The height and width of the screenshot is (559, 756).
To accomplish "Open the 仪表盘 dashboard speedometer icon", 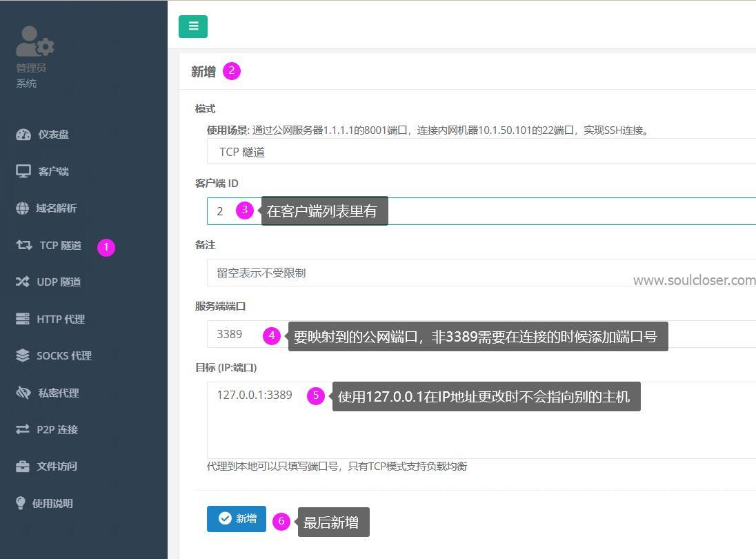I will pyautogui.click(x=24, y=134).
